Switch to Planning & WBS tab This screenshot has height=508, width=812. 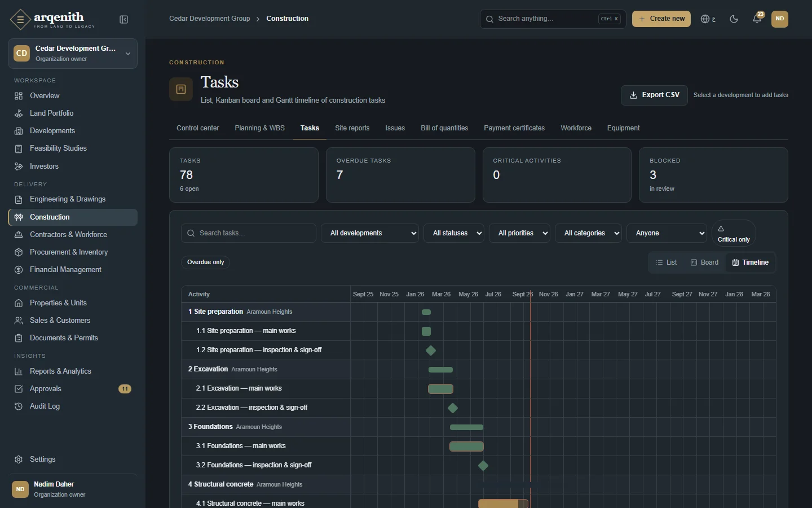[x=260, y=128]
